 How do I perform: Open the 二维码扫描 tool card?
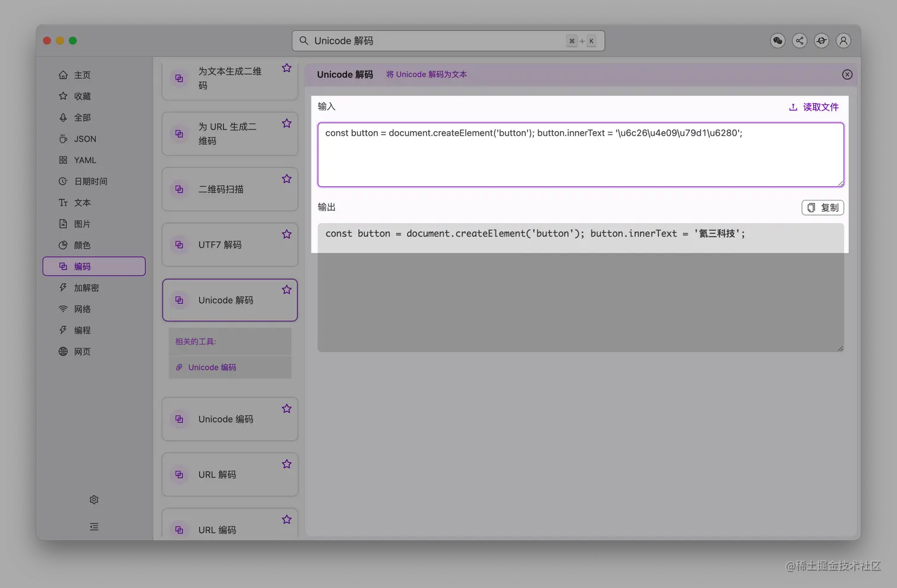[230, 189]
